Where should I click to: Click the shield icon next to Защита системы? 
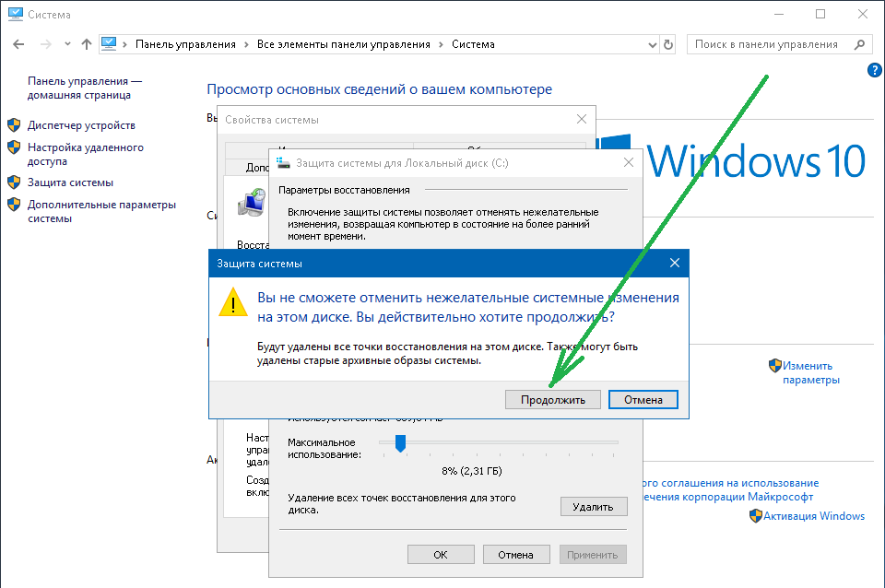pos(14,182)
